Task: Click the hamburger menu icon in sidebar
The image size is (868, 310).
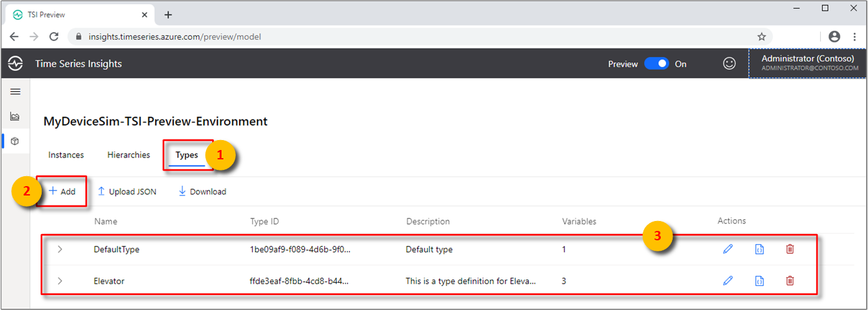Action: (16, 92)
